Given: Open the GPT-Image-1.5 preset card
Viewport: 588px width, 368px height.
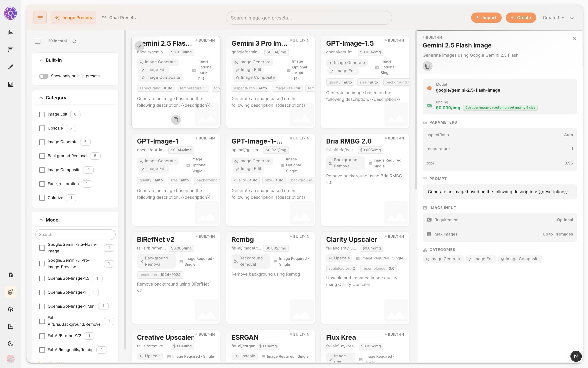Looking at the screenshot, I should click(x=365, y=82).
